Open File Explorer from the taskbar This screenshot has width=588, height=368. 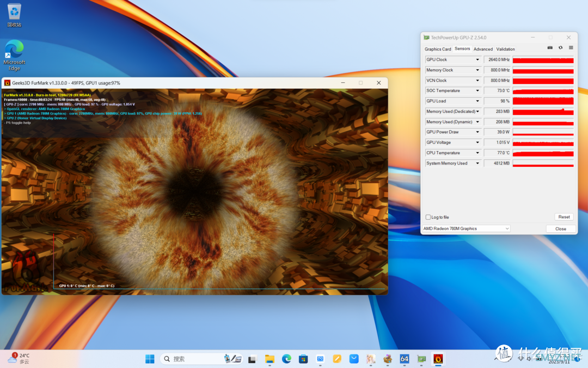(x=269, y=359)
